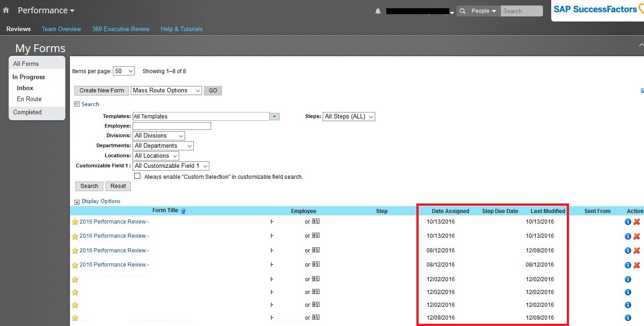
Task: Open the Steps dropdown
Action: click(349, 117)
